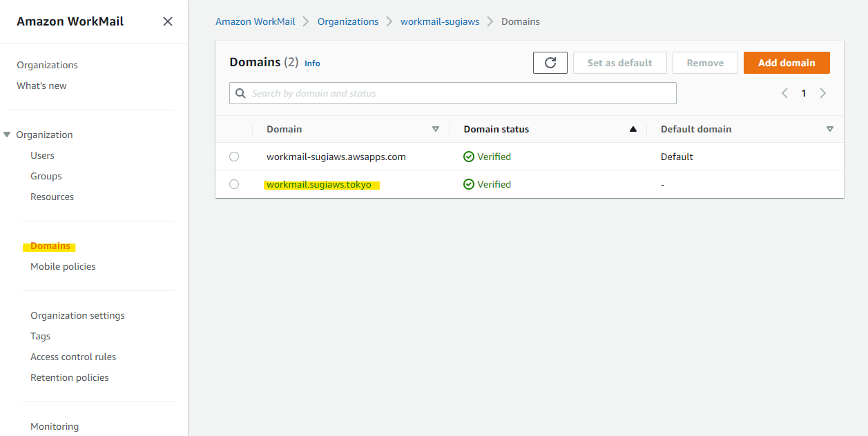Open Organizations in the sidebar
This screenshot has width=868, height=436.
point(47,65)
